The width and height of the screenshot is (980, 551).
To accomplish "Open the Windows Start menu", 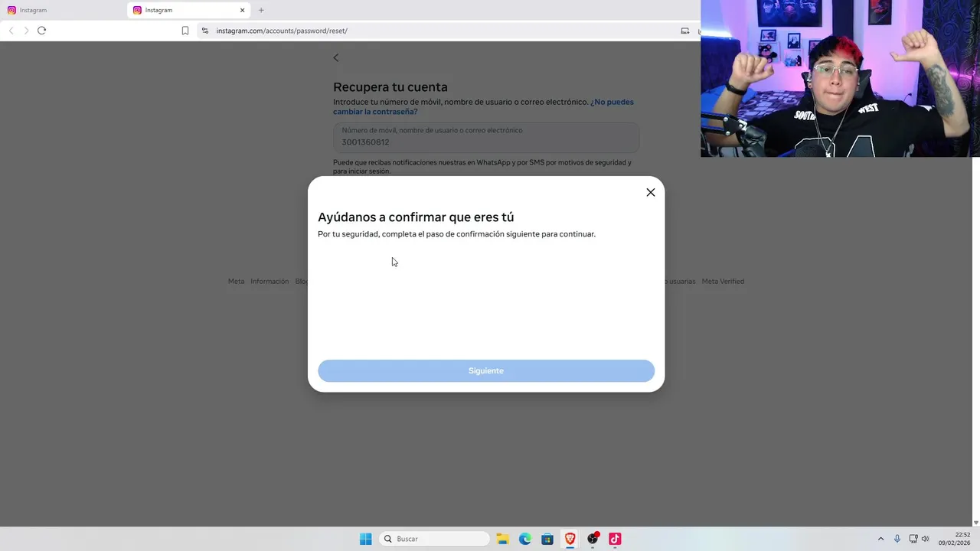I will click(x=366, y=539).
